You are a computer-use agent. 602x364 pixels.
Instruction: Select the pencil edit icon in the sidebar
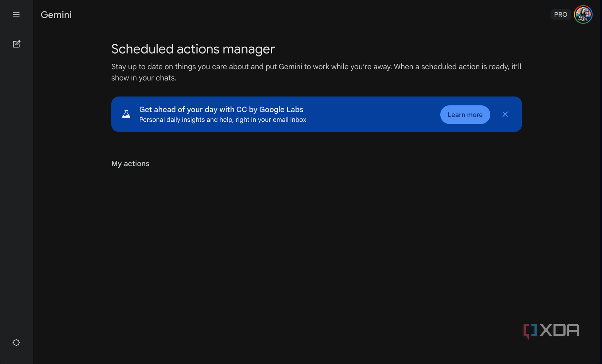[x=16, y=44]
